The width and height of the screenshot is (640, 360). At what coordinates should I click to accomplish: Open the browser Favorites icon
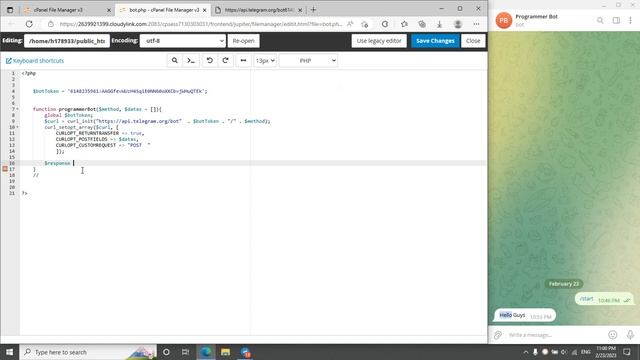(404, 24)
